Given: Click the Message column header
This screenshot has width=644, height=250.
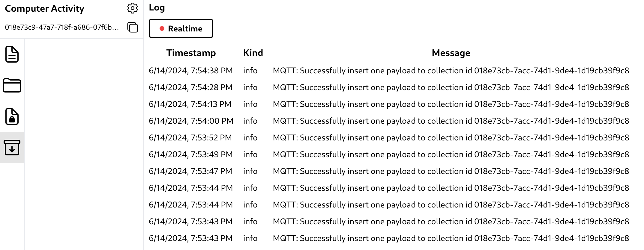Looking at the screenshot, I should point(451,53).
